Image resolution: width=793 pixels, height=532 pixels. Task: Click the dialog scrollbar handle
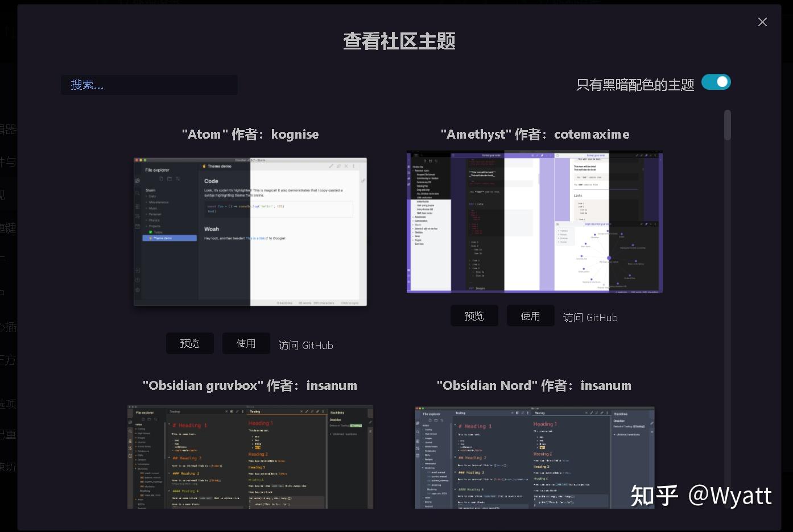(727, 124)
